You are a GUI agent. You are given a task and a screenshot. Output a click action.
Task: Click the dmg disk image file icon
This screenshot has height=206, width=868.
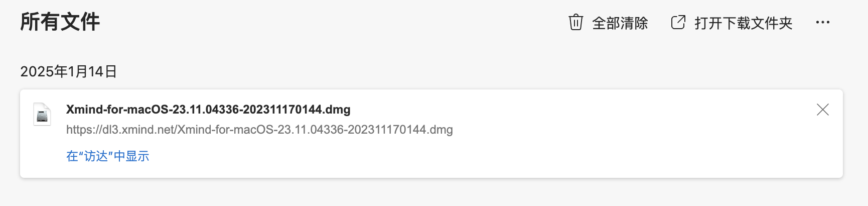click(42, 114)
